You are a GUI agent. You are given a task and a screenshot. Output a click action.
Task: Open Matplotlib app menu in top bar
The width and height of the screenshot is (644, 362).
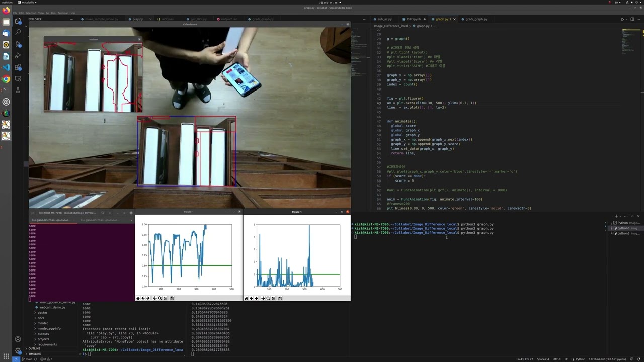point(28,2)
